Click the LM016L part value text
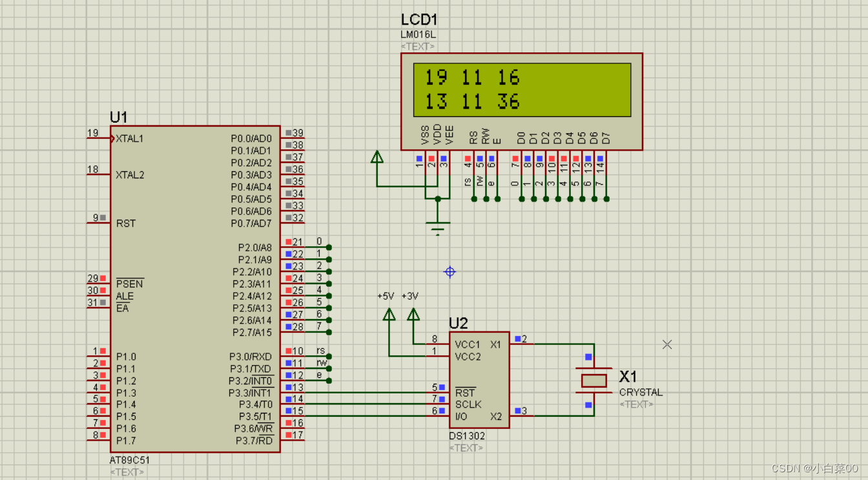This screenshot has width=868, height=480. click(418, 35)
